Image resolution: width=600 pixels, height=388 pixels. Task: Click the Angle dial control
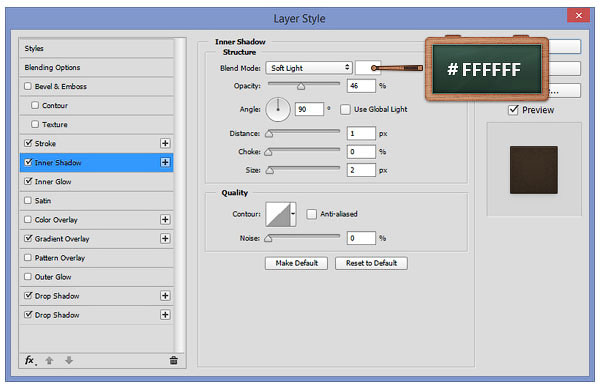(278, 109)
